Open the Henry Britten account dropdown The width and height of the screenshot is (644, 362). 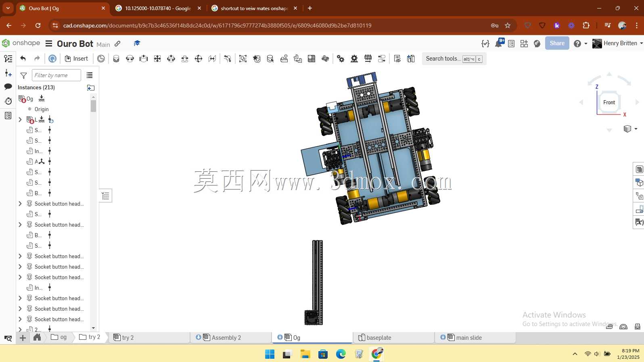click(617, 43)
